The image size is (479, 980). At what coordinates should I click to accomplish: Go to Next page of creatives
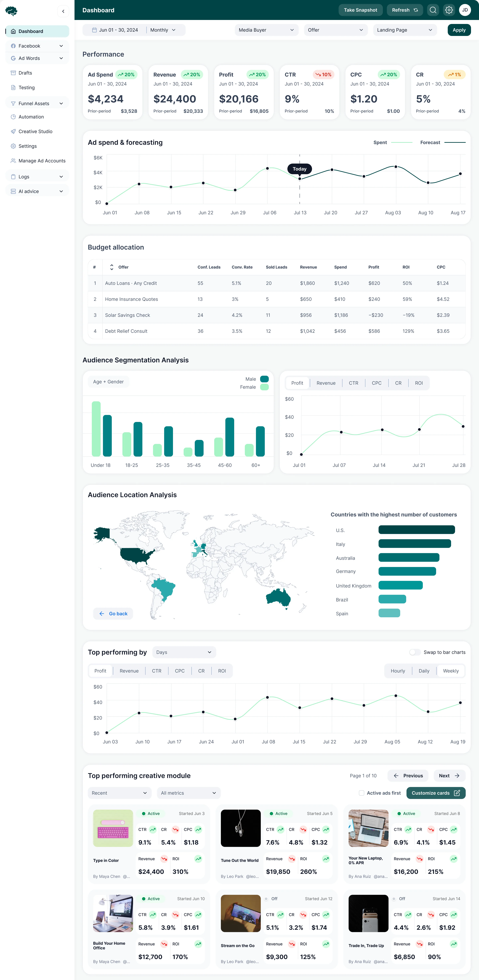tap(449, 776)
